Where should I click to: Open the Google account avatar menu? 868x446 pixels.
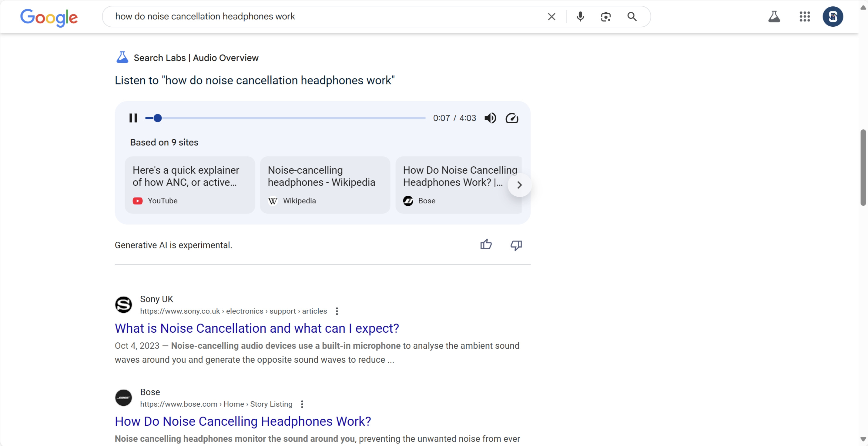click(x=833, y=16)
